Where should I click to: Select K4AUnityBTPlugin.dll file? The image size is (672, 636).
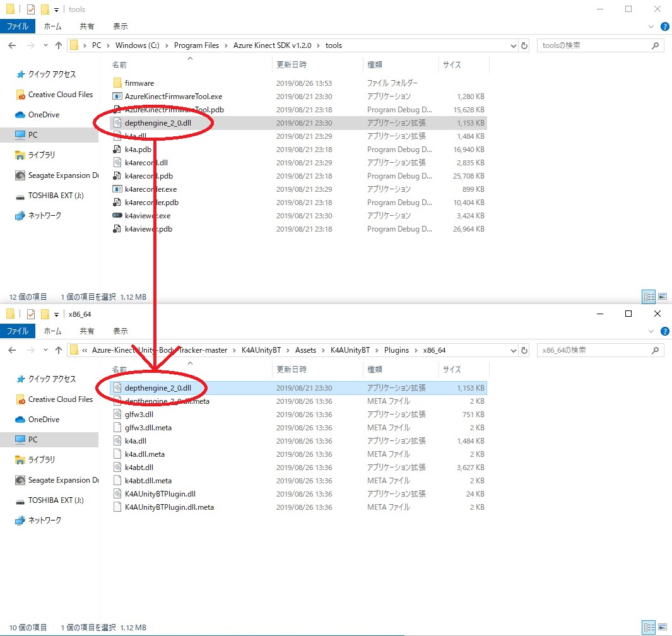(160, 494)
